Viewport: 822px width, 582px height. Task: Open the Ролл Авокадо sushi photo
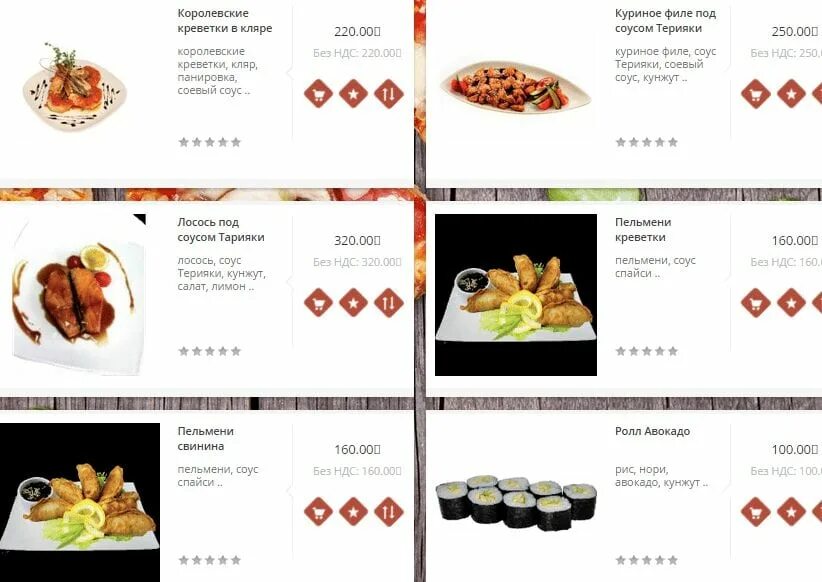point(516,503)
